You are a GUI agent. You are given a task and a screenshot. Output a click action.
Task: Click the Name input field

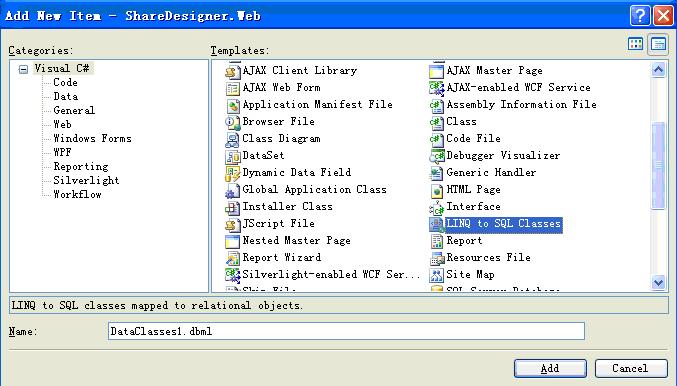coord(346,331)
